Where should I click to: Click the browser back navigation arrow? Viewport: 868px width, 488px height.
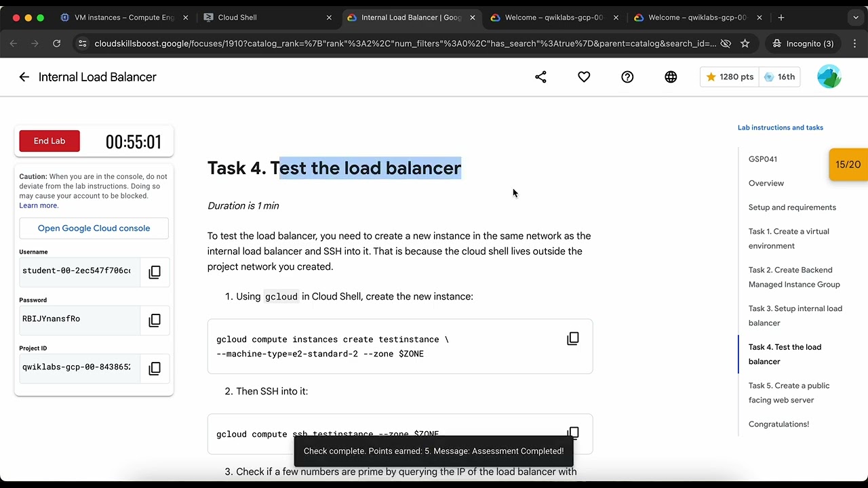coord(14,43)
